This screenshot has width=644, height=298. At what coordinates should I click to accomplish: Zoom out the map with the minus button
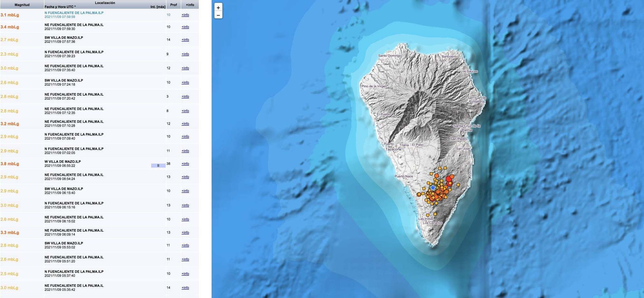(218, 15)
